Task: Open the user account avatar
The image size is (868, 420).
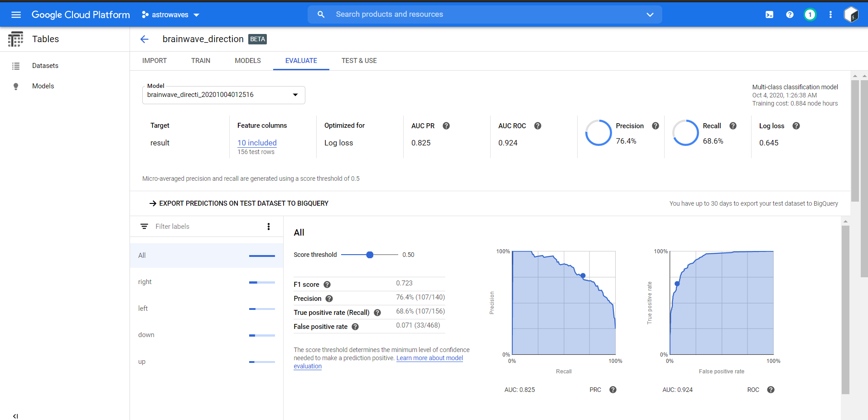Action: [851, 14]
